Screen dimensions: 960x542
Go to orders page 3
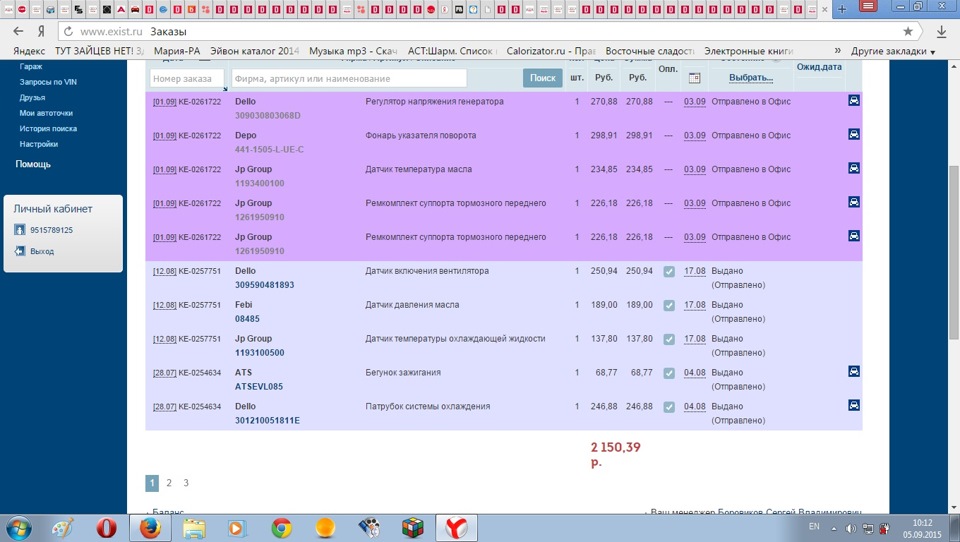tap(186, 483)
